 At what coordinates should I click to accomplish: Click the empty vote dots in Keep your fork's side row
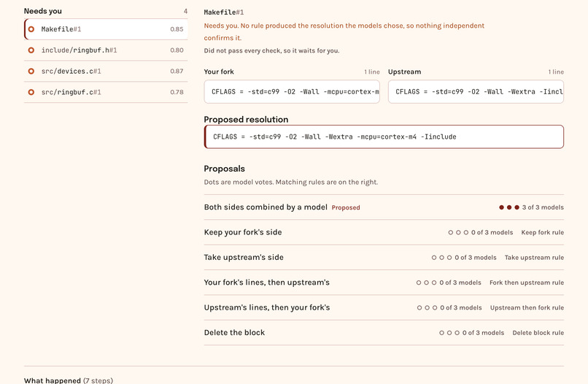point(458,232)
